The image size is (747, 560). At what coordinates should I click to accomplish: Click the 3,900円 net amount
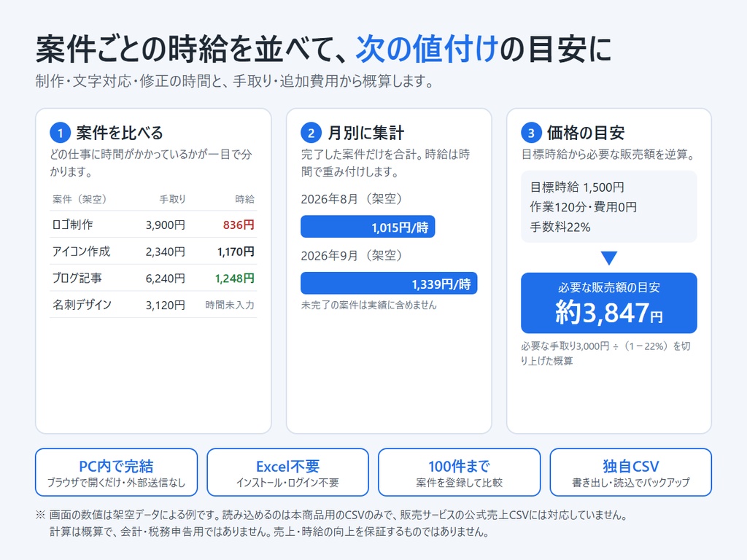(166, 225)
